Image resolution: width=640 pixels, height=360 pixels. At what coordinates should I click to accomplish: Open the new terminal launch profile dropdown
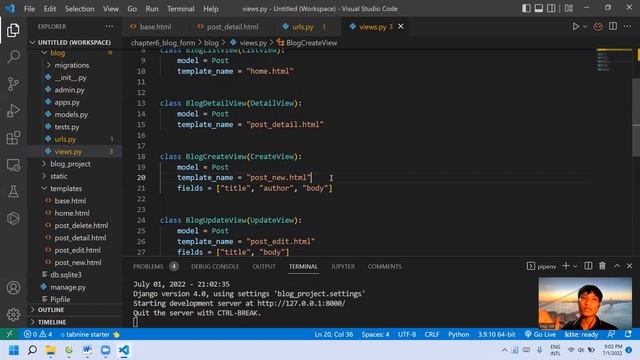575,266
